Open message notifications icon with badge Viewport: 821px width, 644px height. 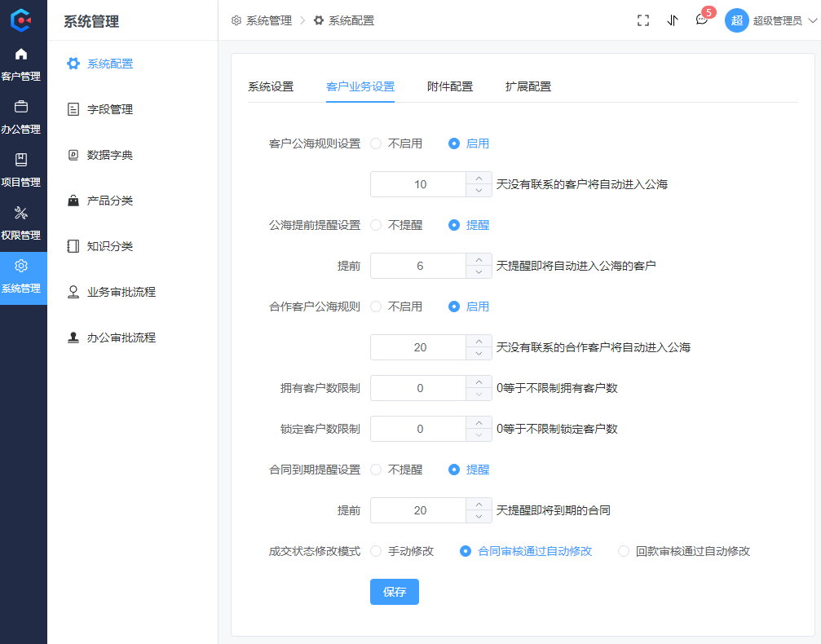click(x=702, y=20)
